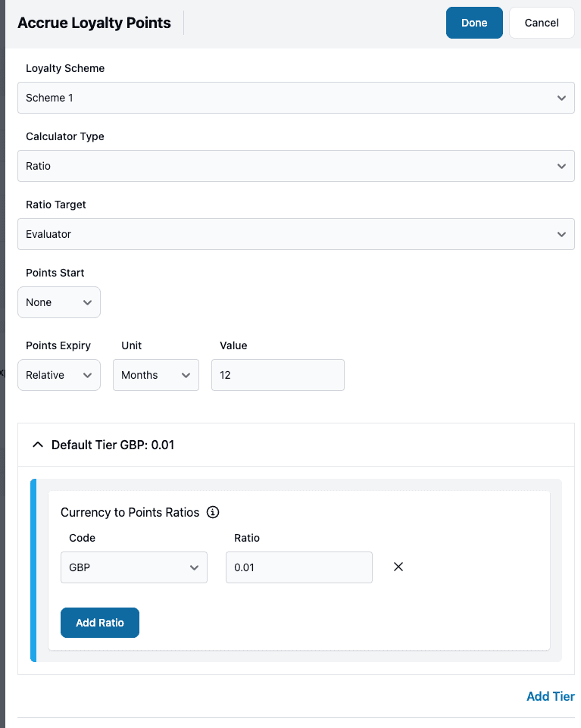Click the info icon beside Currency to Points Ratios
581x728 pixels.
(x=213, y=512)
